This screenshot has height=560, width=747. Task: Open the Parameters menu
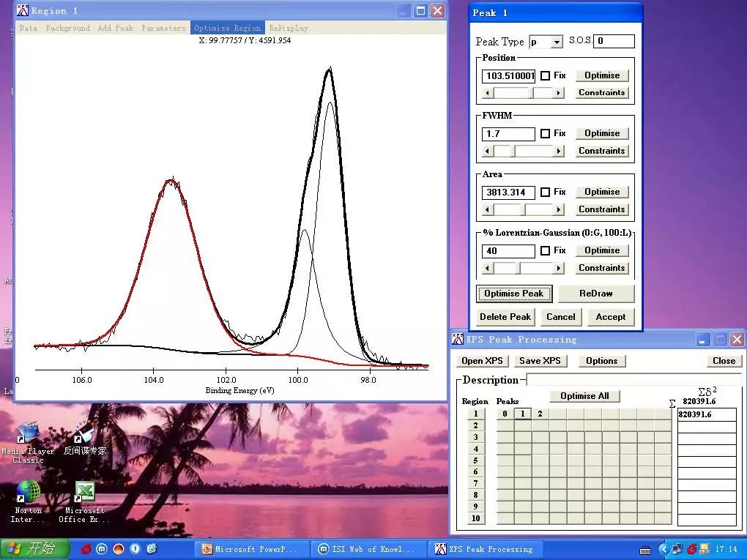(163, 28)
